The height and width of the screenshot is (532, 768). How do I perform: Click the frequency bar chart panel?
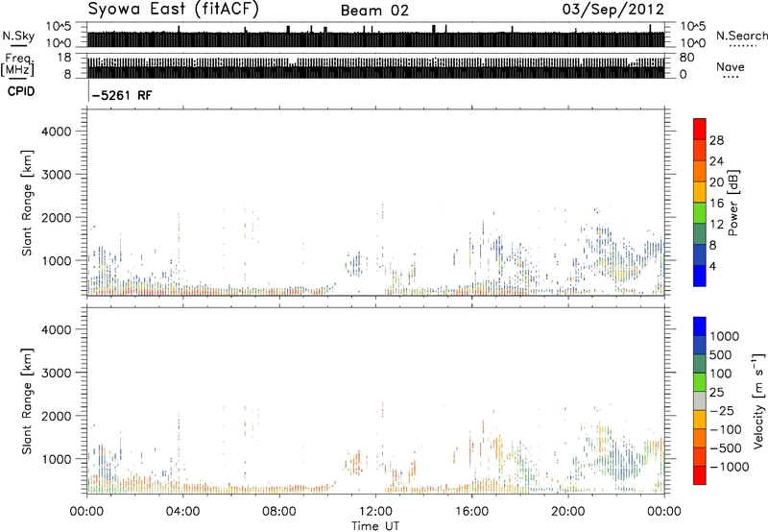pyautogui.click(x=375, y=66)
